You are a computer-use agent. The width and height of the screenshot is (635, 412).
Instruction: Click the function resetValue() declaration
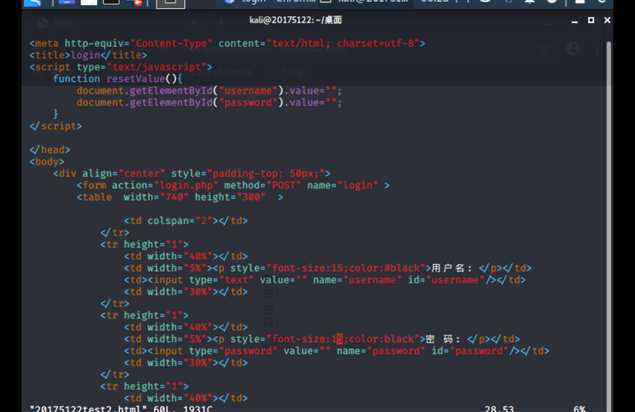117,79
